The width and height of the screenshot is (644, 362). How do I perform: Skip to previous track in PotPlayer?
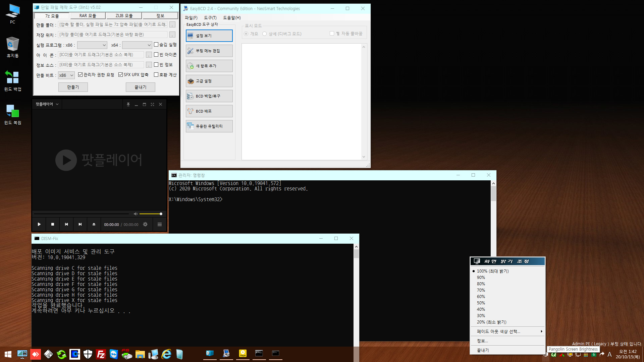66,224
